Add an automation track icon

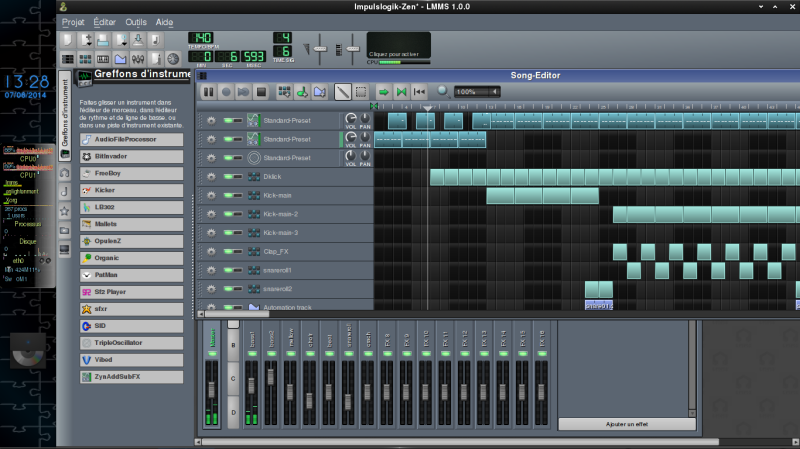pos(319,92)
